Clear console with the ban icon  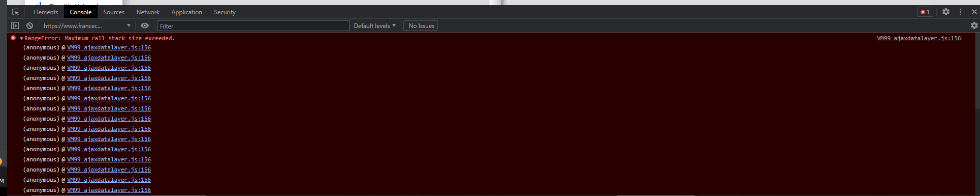tap(30, 26)
